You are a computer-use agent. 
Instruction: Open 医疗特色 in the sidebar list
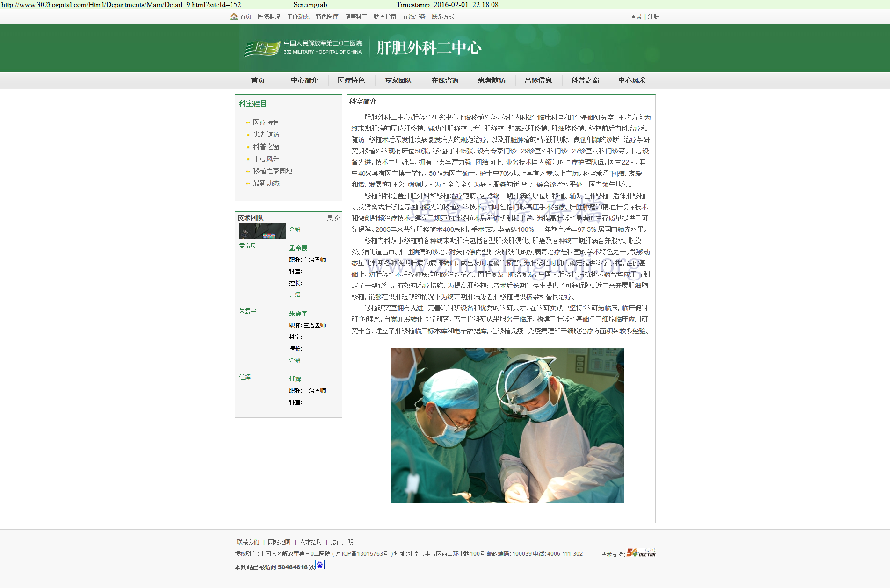coord(266,122)
